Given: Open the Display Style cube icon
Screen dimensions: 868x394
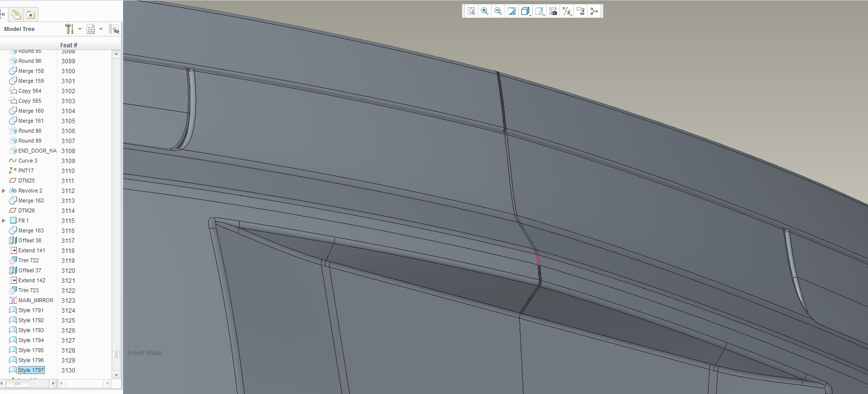Looking at the screenshot, I should [525, 11].
